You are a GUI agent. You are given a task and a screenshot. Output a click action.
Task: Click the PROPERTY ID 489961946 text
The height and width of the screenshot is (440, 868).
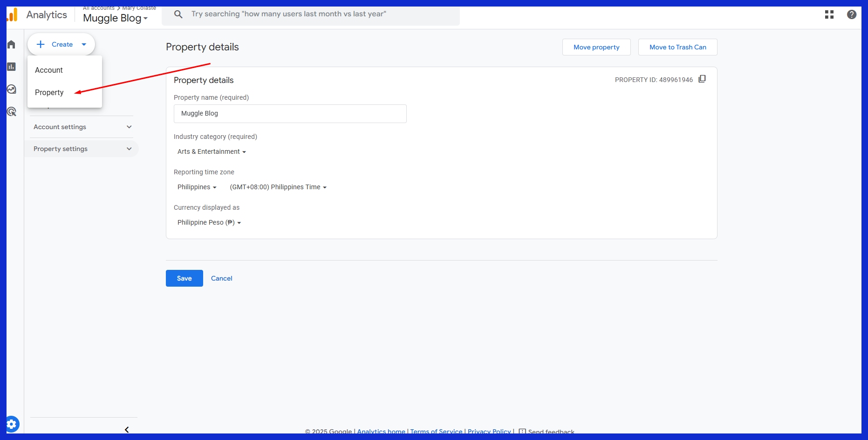coord(654,80)
